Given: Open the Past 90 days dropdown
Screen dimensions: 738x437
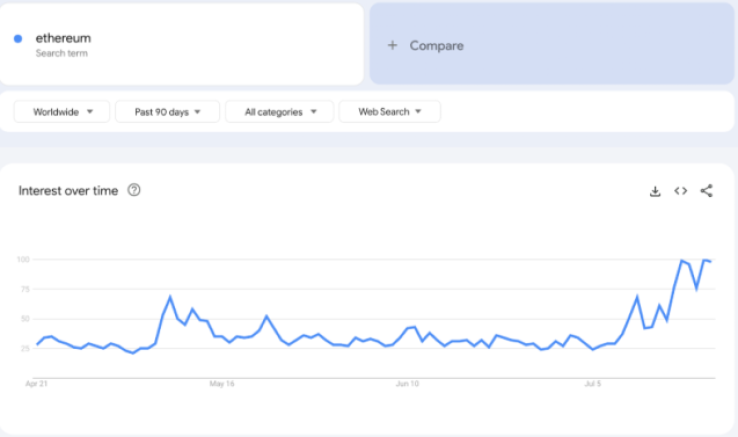Looking at the screenshot, I should tap(167, 112).
